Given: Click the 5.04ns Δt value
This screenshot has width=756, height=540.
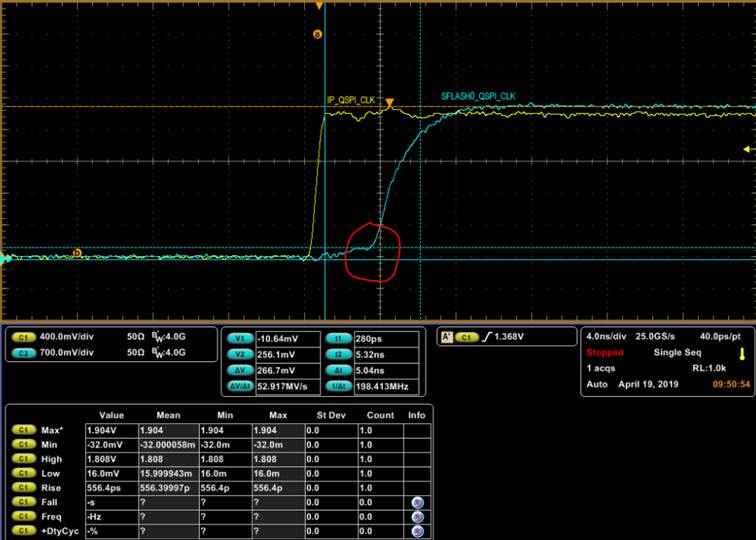Looking at the screenshot, I should (369, 370).
